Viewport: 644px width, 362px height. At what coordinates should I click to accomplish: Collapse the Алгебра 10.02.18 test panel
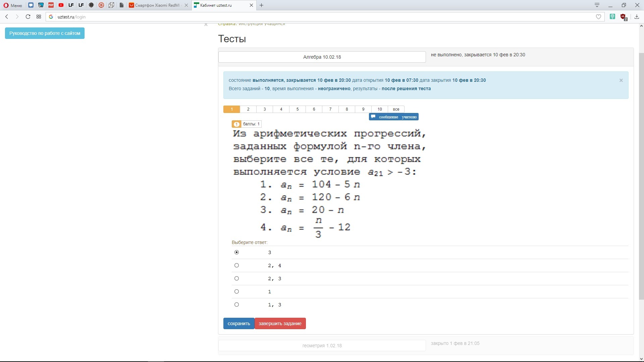click(x=322, y=57)
